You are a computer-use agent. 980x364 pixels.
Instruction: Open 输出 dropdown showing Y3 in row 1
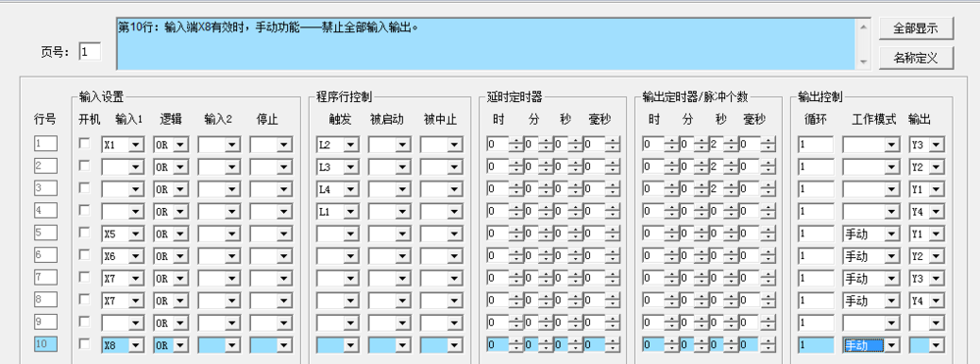pyautogui.click(x=927, y=144)
